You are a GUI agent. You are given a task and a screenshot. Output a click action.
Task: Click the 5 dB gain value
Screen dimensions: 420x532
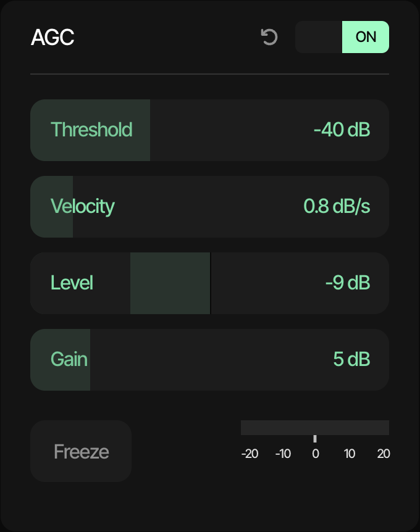click(x=352, y=359)
